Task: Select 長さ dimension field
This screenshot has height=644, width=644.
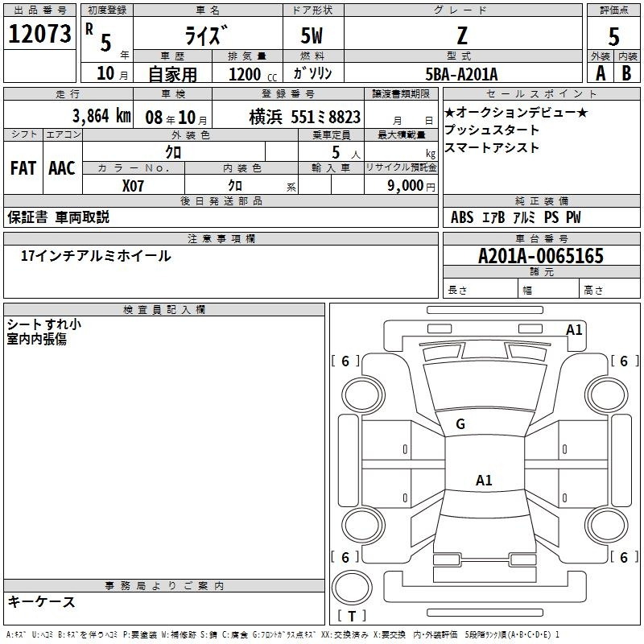Action: 481,290
